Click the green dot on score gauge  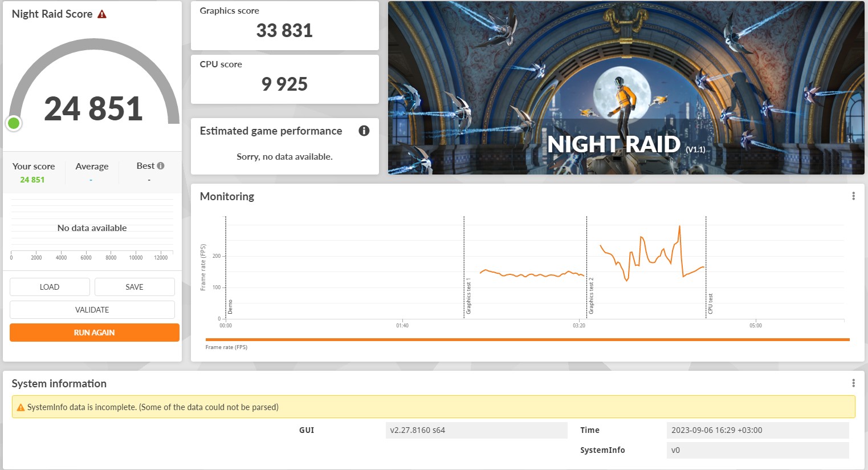(x=14, y=123)
